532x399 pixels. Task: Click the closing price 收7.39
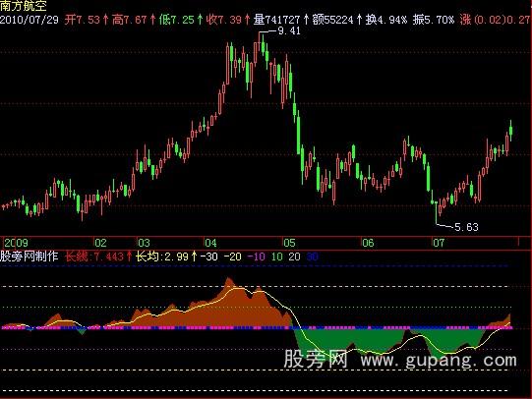(x=224, y=20)
